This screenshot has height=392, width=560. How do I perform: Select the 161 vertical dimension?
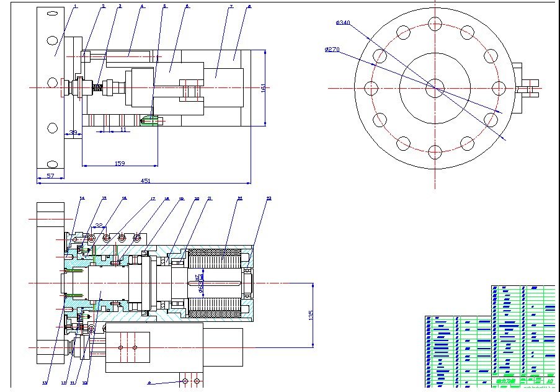tap(262, 86)
